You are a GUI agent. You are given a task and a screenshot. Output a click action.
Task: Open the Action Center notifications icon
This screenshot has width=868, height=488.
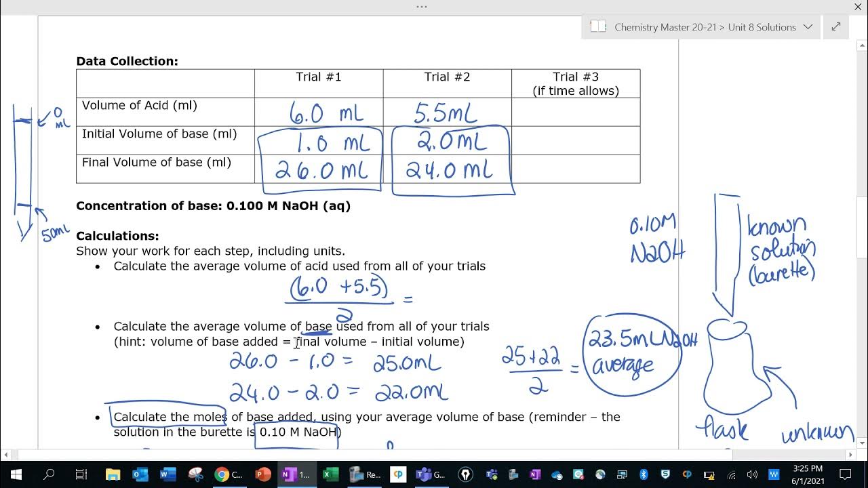click(845, 474)
